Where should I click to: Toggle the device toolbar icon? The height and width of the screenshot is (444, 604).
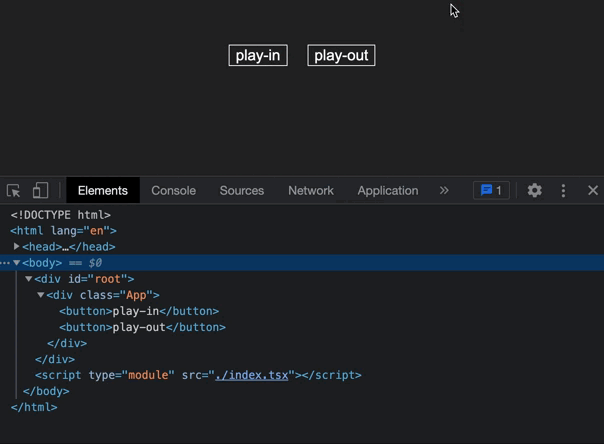coord(40,191)
